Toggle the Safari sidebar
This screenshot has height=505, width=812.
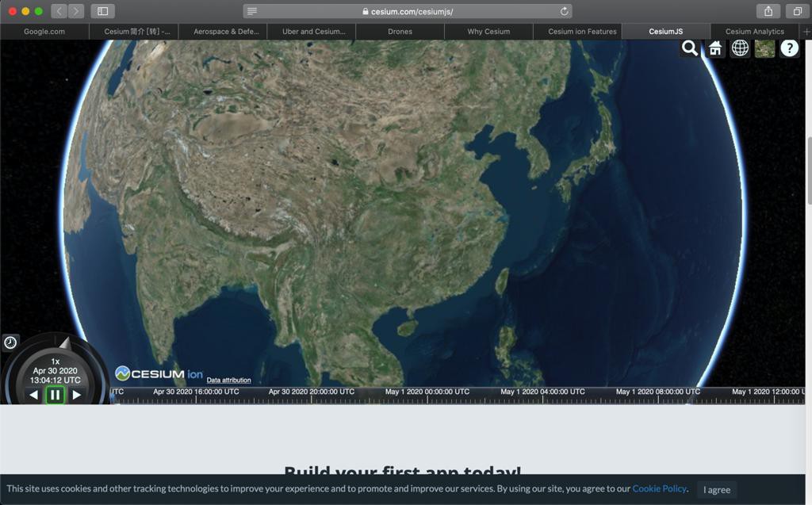(x=102, y=11)
